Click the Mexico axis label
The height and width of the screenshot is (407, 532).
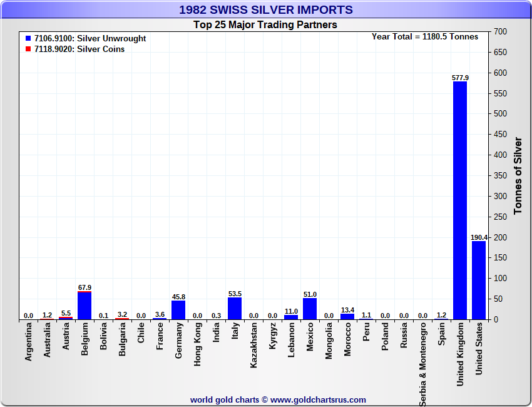310,337
